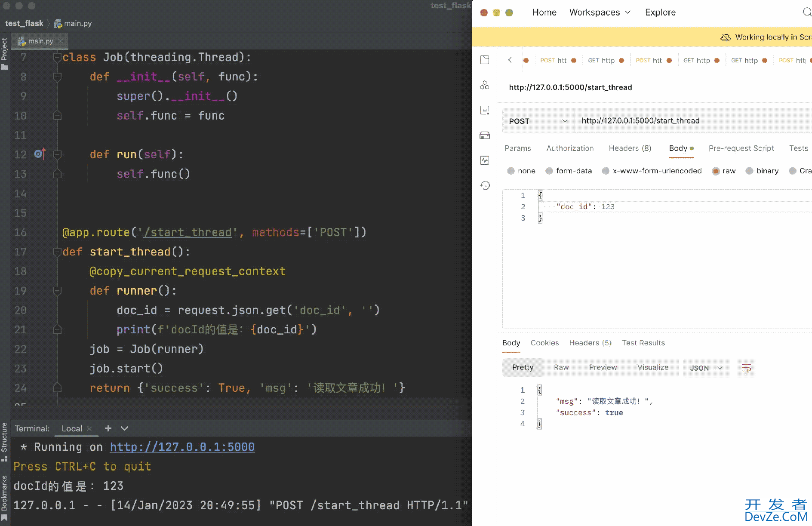Image resolution: width=812 pixels, height=526 pixels.
Task: Click the cloud offline icon in the banner
Action: point(726,37)
